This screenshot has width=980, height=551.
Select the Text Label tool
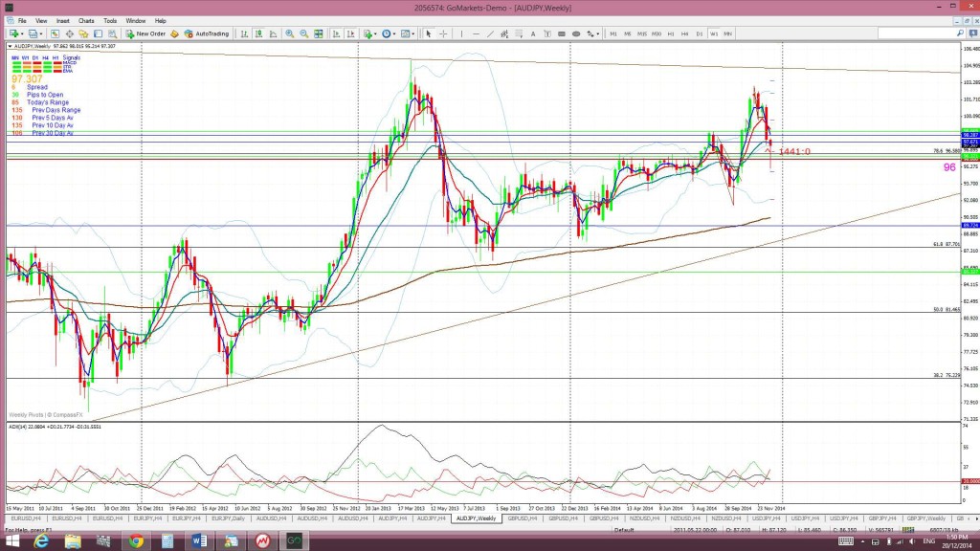click(x=547, y=33)
